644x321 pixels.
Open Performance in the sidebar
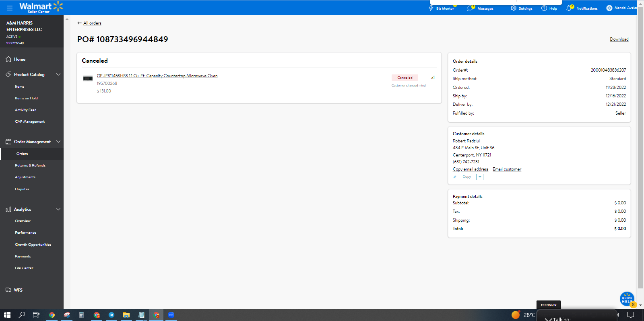tap(26, 233)
